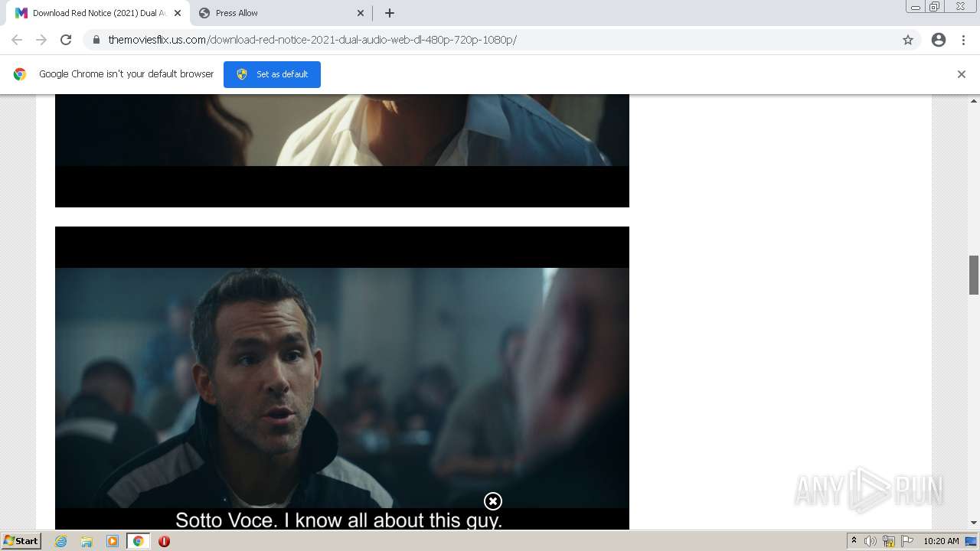
Task: Show hidden system tray icons
Action: pos(854,541)
